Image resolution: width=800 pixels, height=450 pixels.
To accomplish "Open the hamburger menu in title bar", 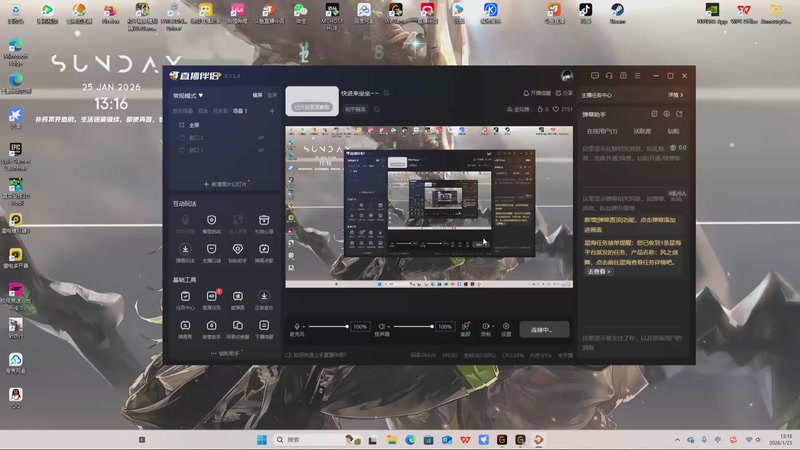I will [x=637, y=76].
